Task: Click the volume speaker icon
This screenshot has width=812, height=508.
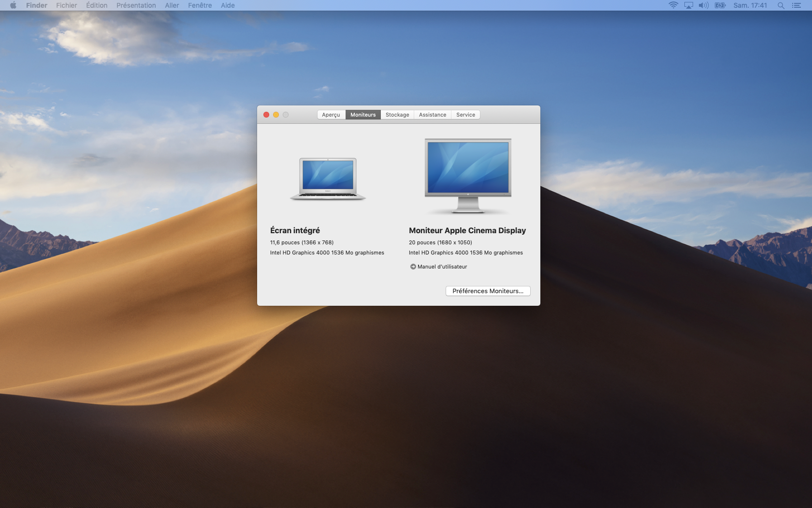Action: click(x=704, y=5)
